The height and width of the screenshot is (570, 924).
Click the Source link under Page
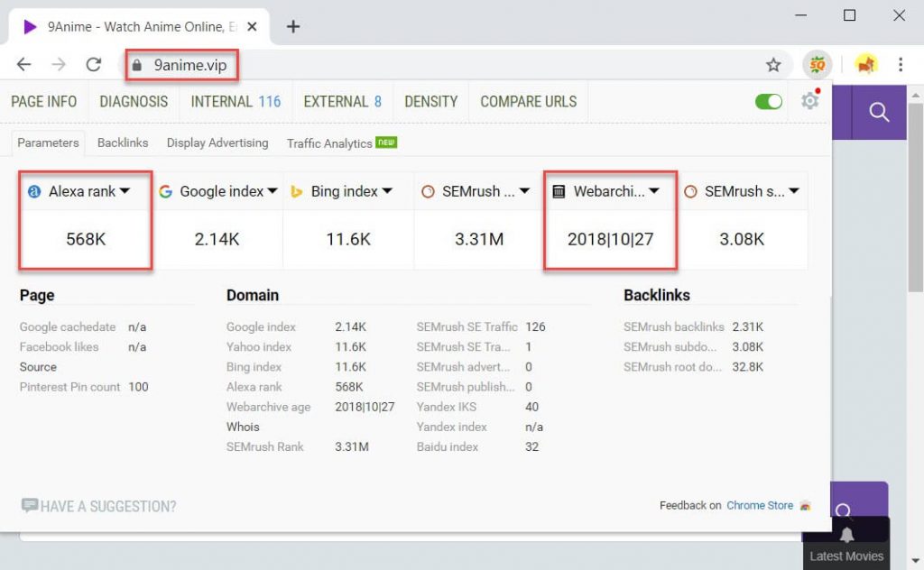click(38, 367)
